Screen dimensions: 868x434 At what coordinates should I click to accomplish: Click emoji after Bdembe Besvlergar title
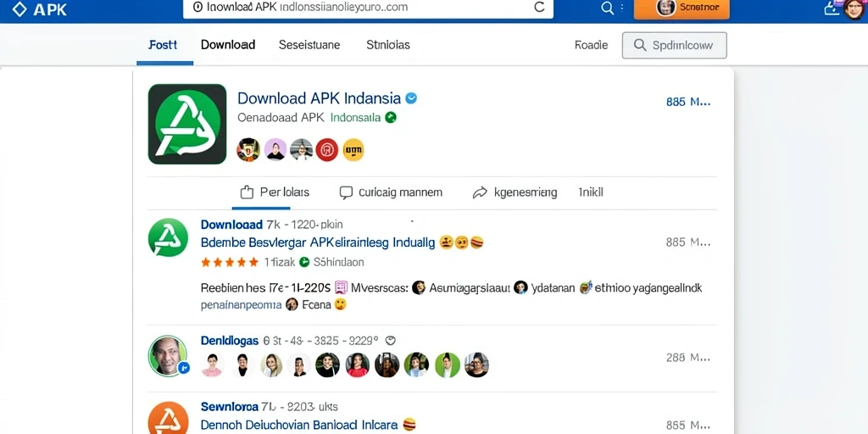[x=462, y=242]
